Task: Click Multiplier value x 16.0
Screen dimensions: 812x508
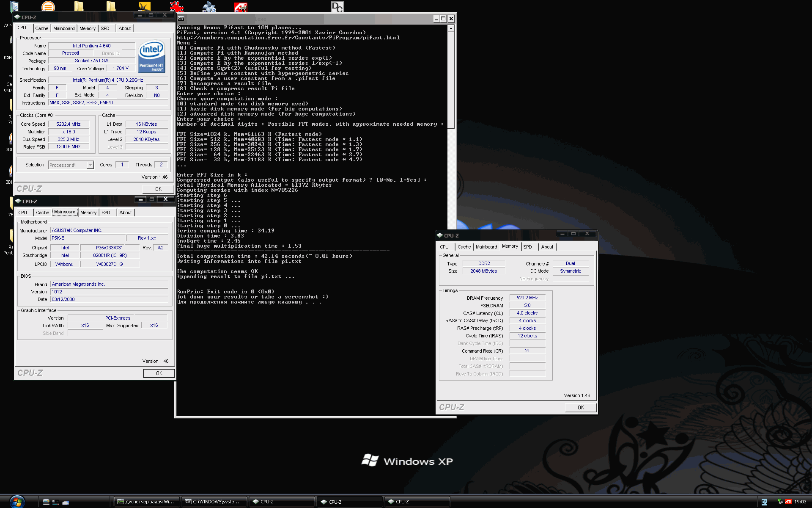Action: tap(69, 132)
